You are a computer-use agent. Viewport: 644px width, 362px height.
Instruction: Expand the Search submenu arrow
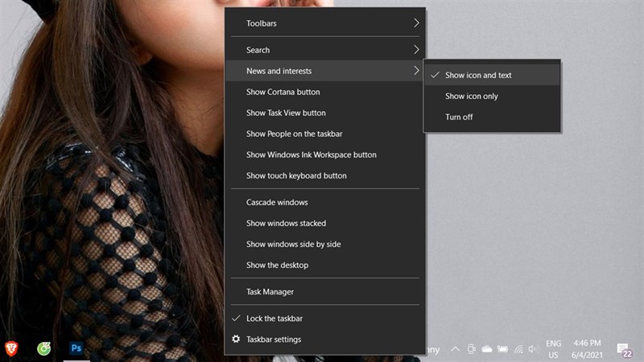416,50
